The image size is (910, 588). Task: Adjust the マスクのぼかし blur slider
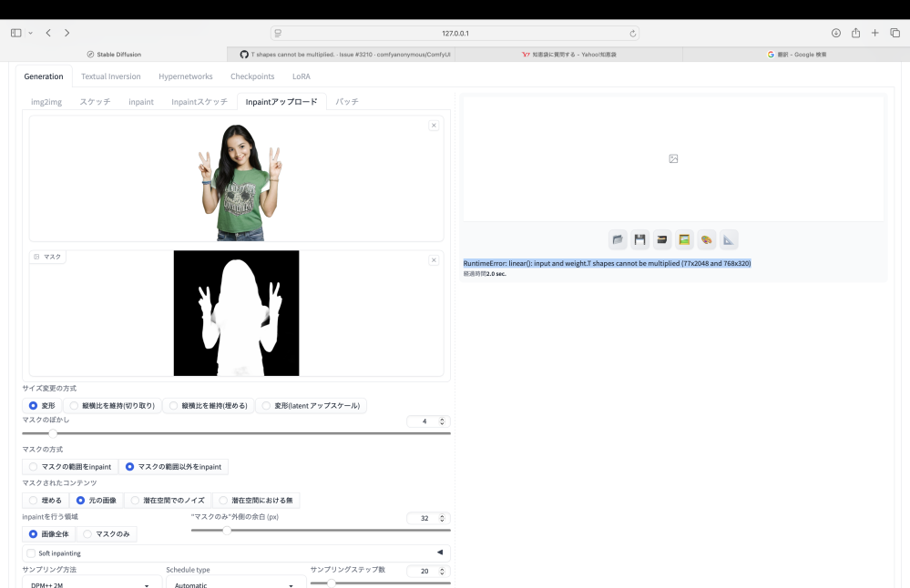pyautogui.click(x=53, y=433)
